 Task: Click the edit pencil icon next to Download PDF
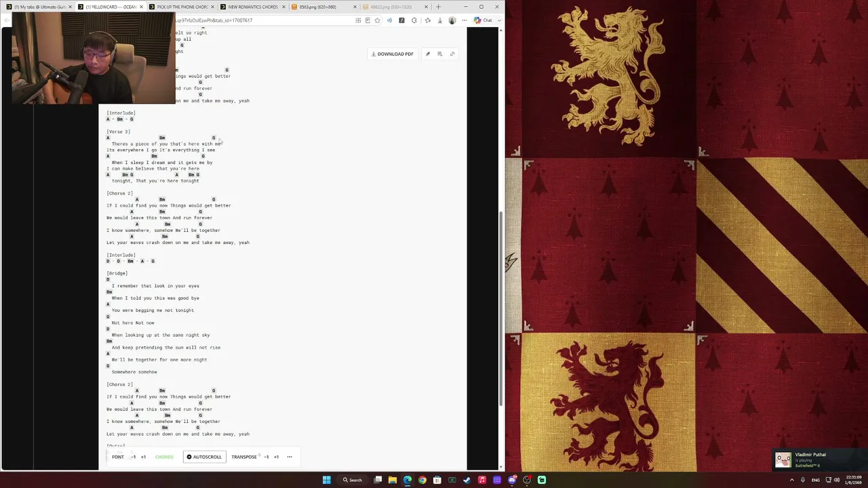pyautogui.click(x=427, y=54)
